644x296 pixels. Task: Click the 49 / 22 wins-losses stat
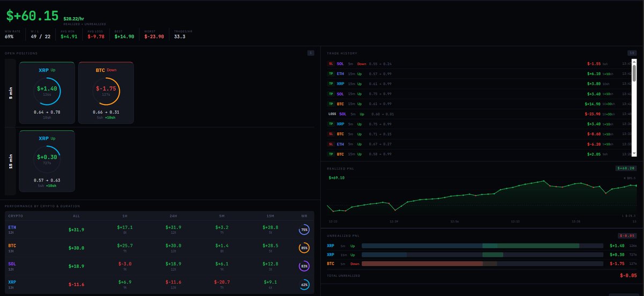pyautogui.click(x=40, y=37)
